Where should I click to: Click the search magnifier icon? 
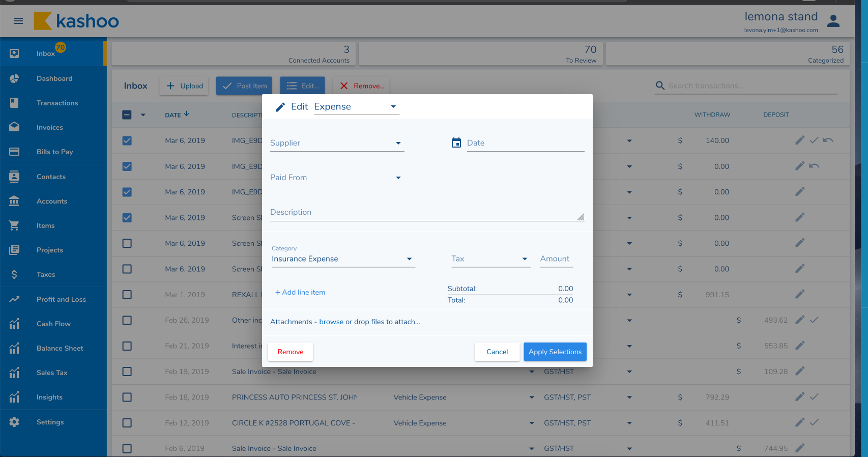[x=660, y=85]
